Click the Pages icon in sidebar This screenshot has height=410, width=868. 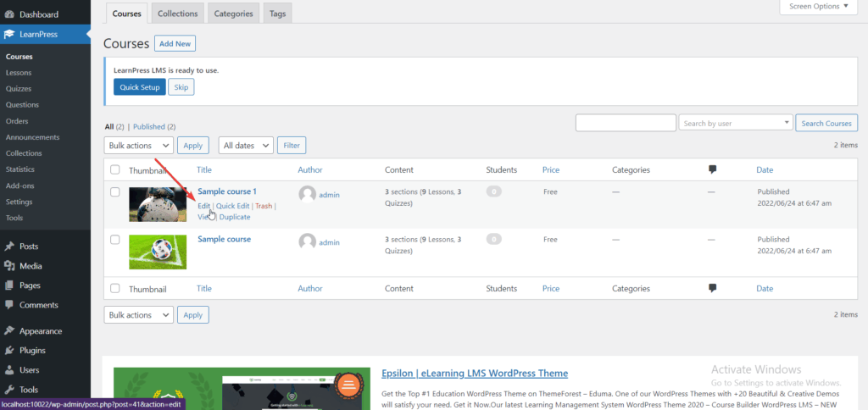tap(9, 285)
